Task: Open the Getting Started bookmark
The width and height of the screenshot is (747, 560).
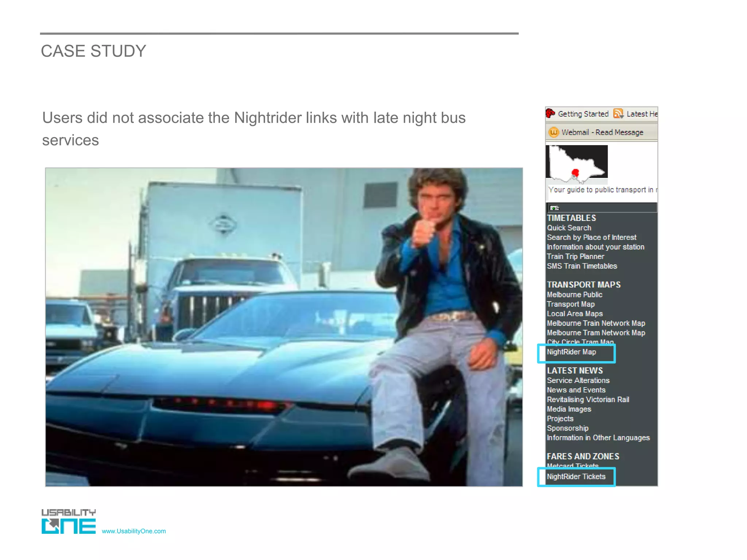Action: pos(583,114)
